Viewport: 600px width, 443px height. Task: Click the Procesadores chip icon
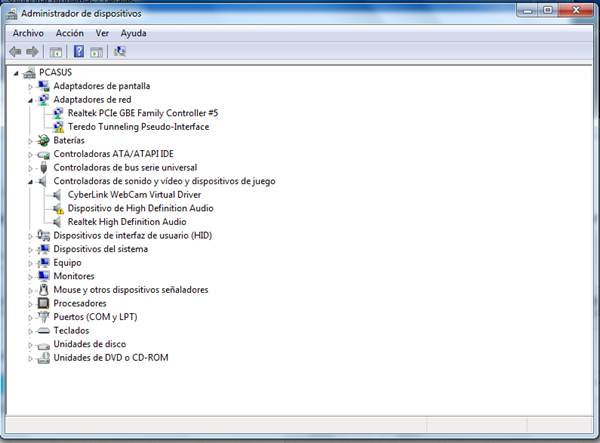tap(44, 303)
